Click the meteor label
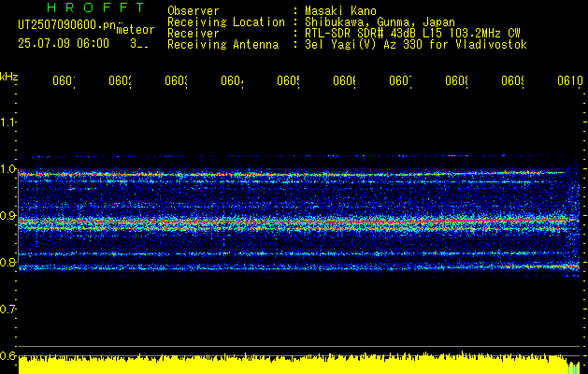The image size is (588, 374). pyautogui.click(x=135, y=30)
